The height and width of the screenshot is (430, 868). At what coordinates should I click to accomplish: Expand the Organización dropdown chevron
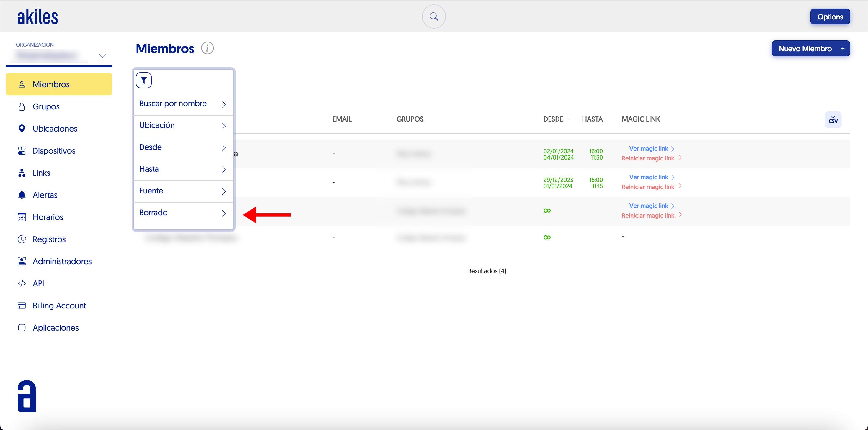coord(103,56)
